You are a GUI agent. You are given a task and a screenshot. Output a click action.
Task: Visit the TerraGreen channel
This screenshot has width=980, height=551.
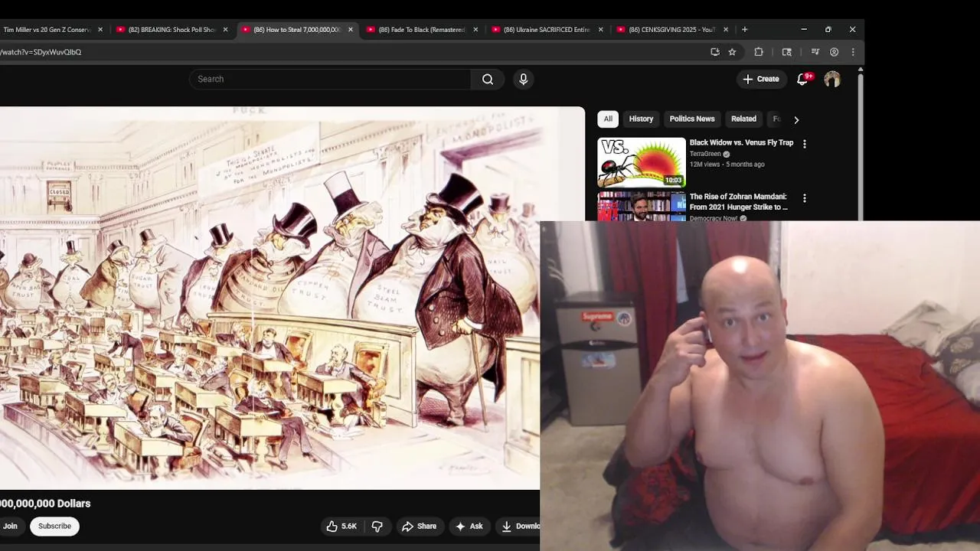click(705, 154)
